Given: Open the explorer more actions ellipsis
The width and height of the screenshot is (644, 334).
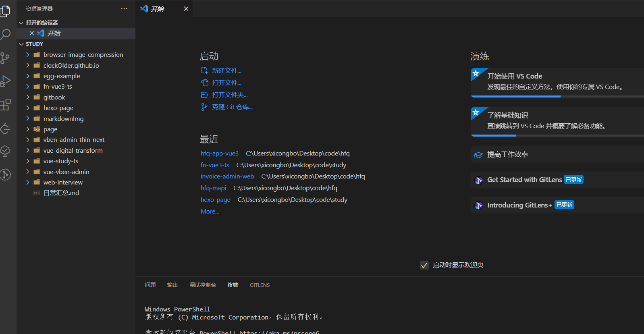Looking at the screenshot, I should click(x=124, y=8).
